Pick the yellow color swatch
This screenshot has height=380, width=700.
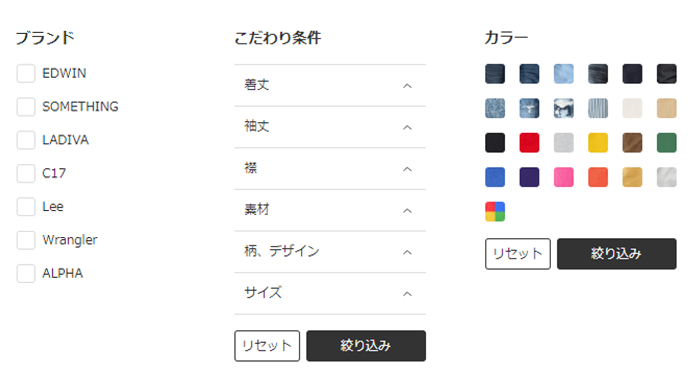coord(598,143)
